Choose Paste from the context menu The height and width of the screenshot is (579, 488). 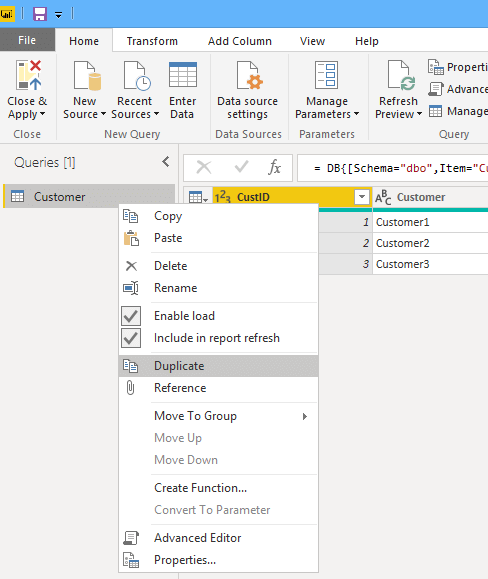(219, 238)
